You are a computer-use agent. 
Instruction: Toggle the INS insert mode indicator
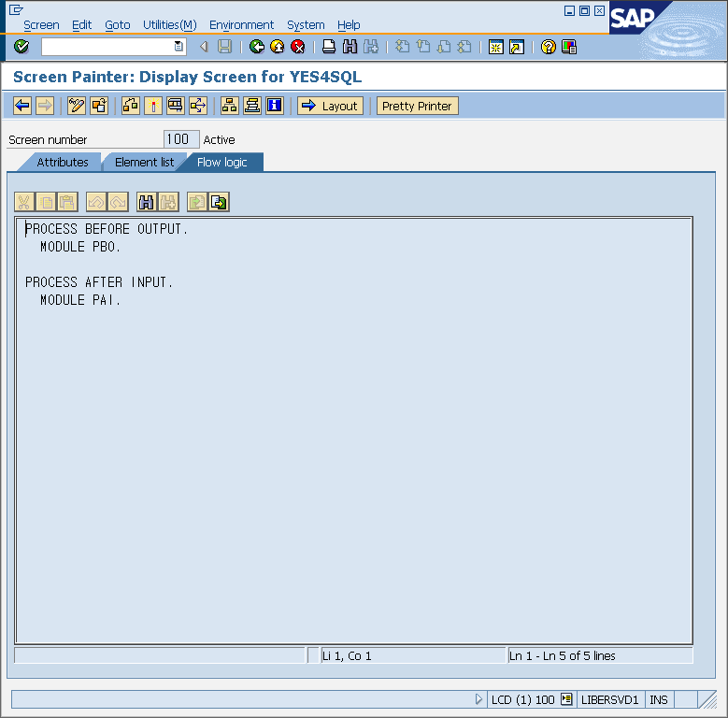pos(659,699)
